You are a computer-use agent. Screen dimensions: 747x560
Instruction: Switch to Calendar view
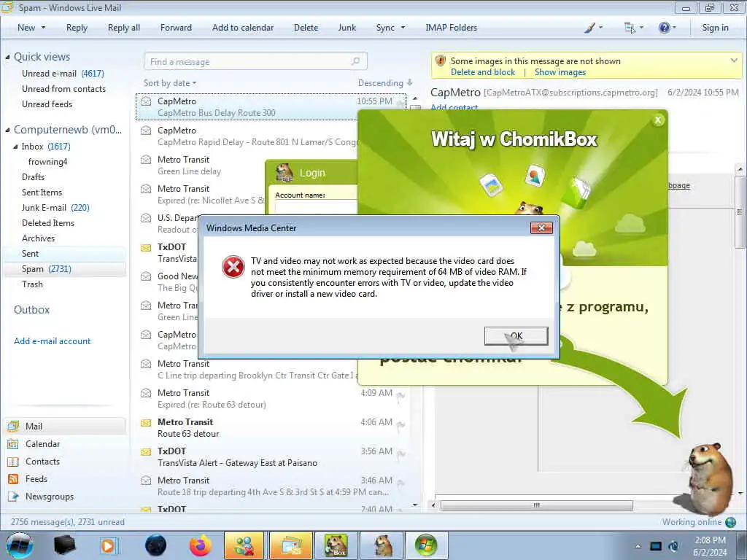pyautogui.click(x=65, y=444)
